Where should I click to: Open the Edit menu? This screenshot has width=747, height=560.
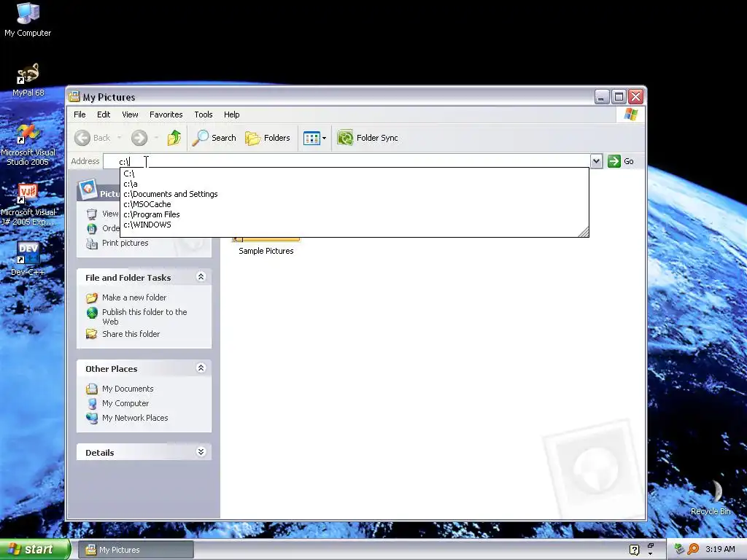104,114
